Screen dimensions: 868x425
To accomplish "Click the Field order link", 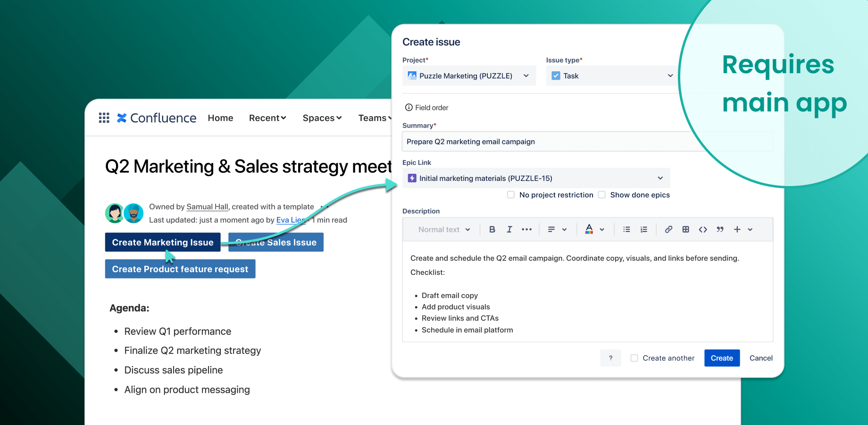I will [x=432, y=108].
